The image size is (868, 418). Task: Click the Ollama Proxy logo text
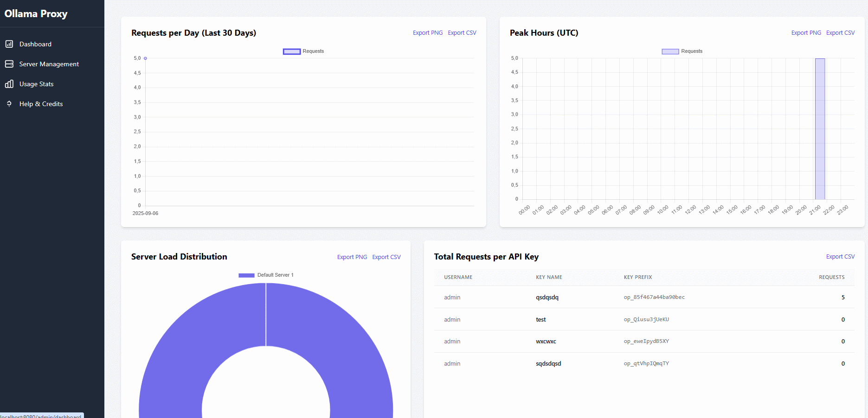[x=36, y=13]
